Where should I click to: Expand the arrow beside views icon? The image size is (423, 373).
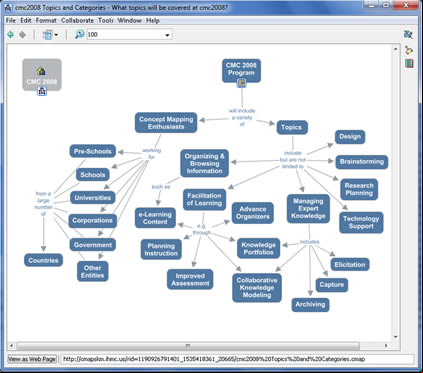(x=56, y=35)
